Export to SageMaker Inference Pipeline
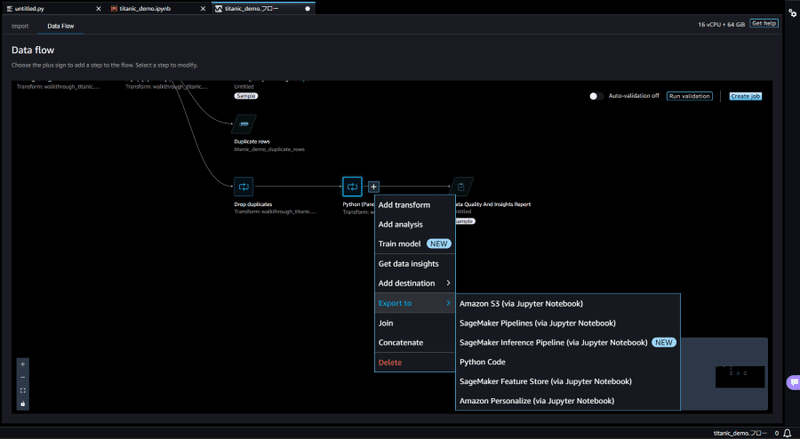The height and width of the screenshot is (439, 800). pos(567,343)
